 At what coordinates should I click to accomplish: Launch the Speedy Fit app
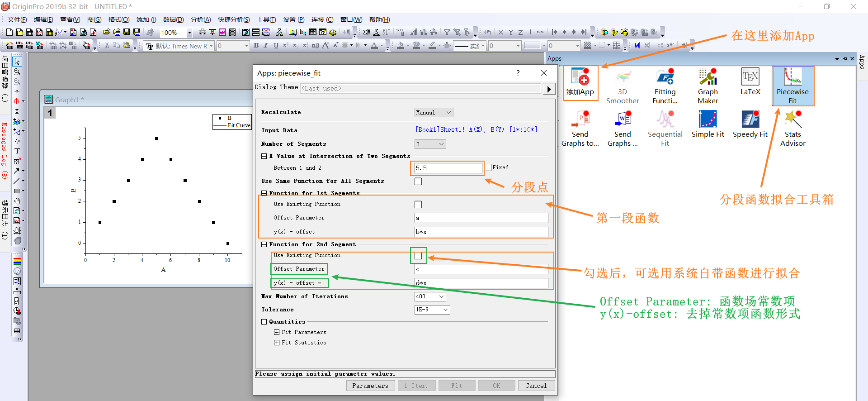pyautogui.click(x=750, y=124)
